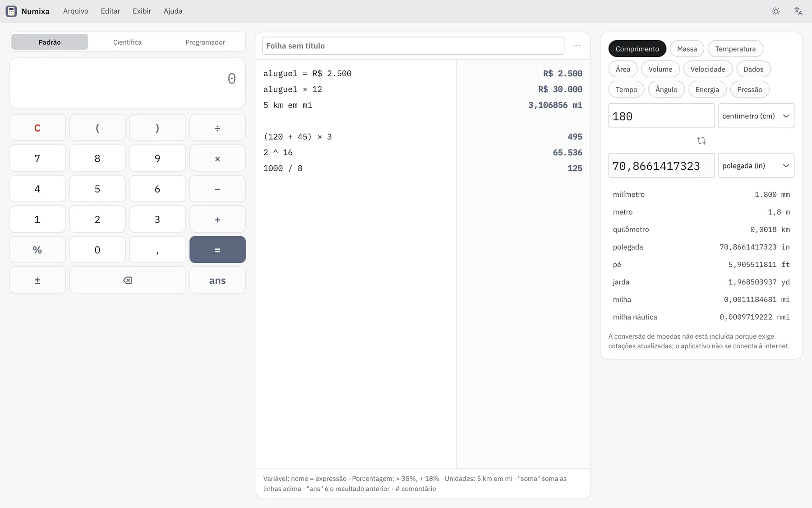Open the language translation icon
The height and width of the screenshot is (508, 812).
798,11
